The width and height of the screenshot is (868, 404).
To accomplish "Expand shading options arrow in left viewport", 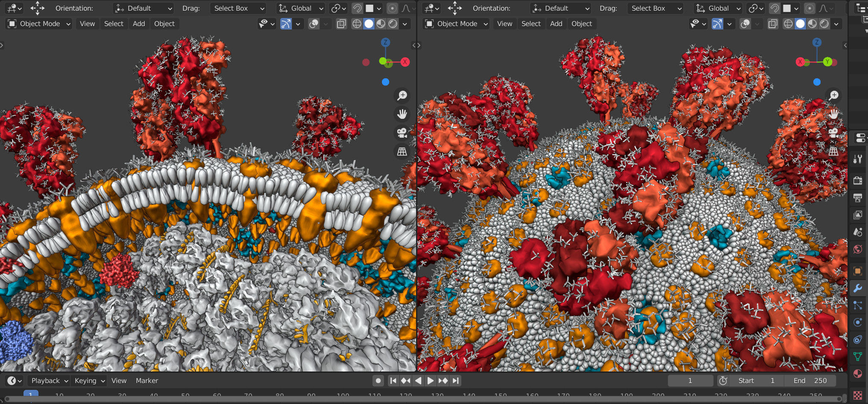I will (x=405, y=24).
